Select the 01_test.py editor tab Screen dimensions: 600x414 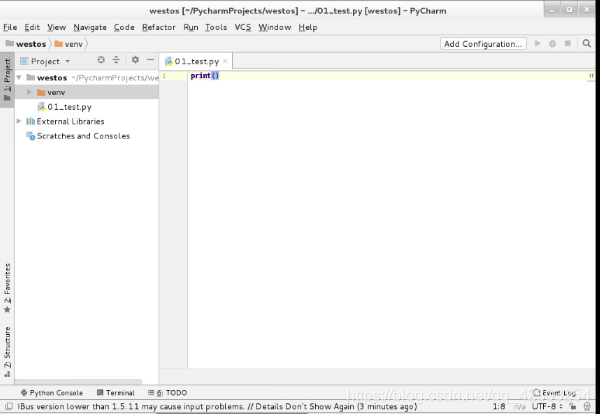pos(196,61)
